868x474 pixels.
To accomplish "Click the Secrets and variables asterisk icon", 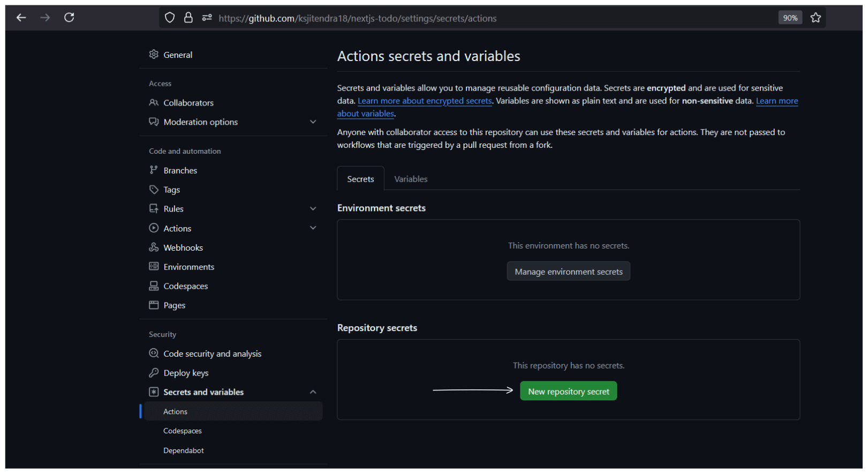I will click(154, 392).
